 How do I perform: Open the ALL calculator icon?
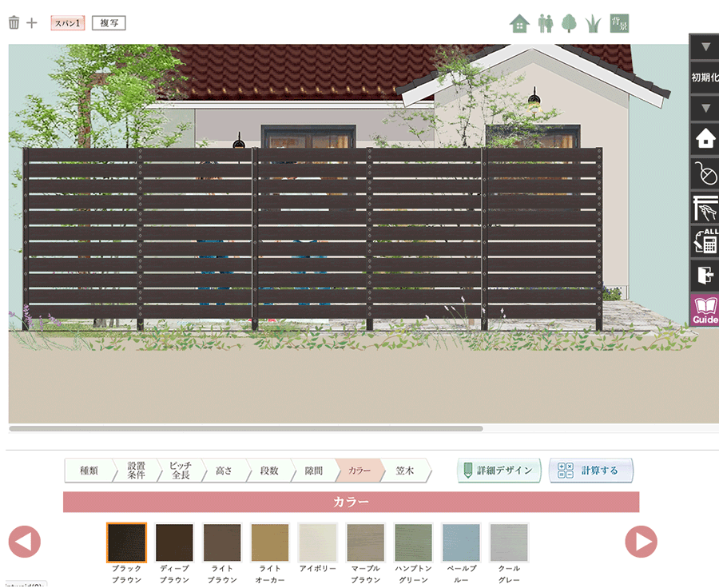(705, 241)
